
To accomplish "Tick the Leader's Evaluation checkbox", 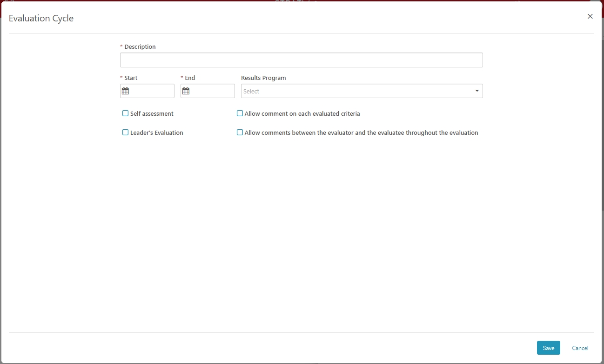I will click(125, 132).
